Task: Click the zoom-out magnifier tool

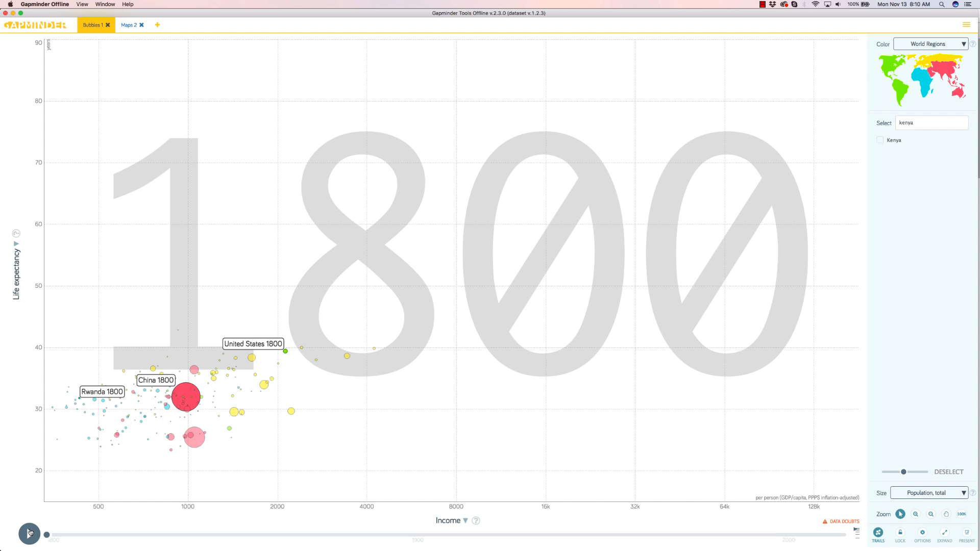Action: point(931,514)
